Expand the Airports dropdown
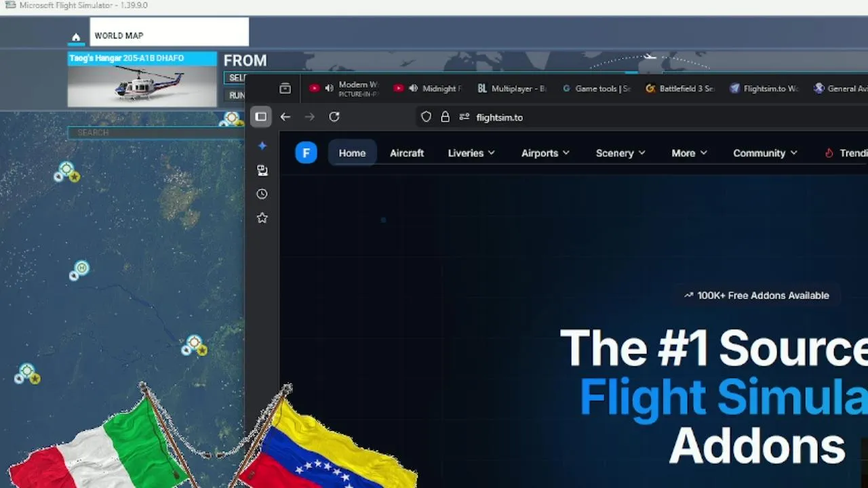The image size is (868, 488). coord(545,153)
